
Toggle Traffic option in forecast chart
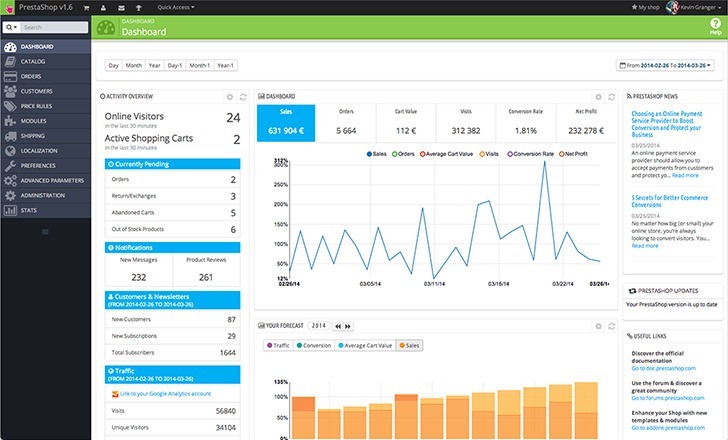(281, 345)
